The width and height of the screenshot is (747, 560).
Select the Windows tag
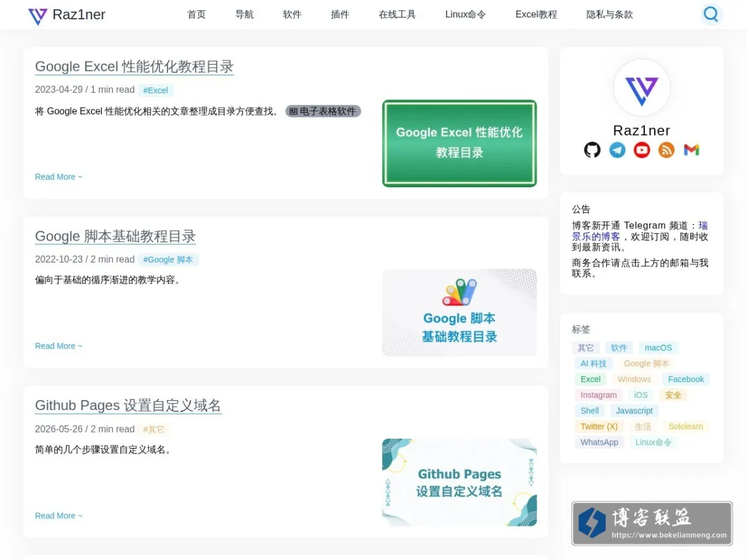634,379
